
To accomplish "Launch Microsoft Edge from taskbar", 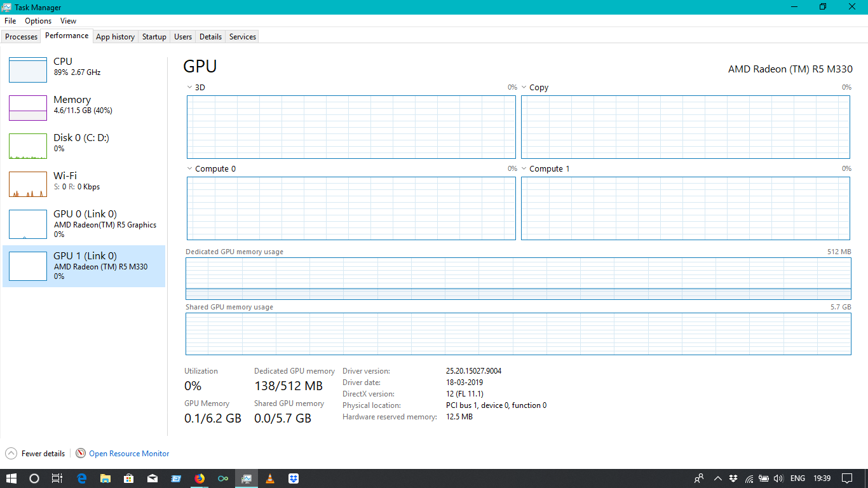I will click(82, 478).
